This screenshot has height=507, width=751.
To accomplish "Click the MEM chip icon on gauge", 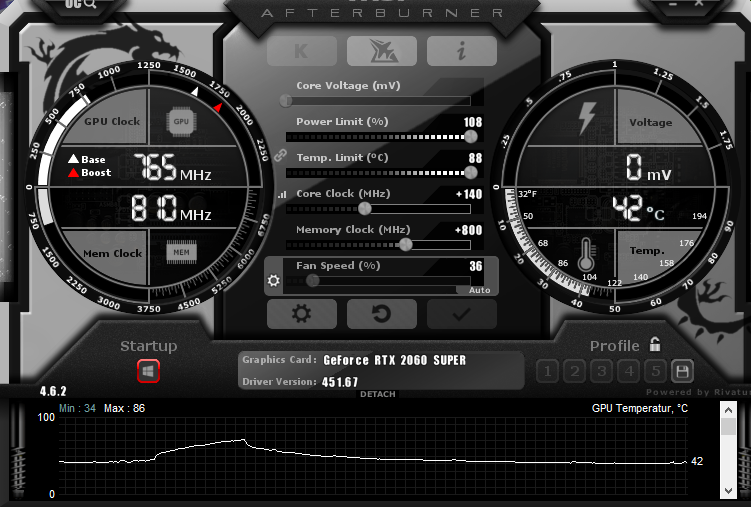I will point(182,252).
